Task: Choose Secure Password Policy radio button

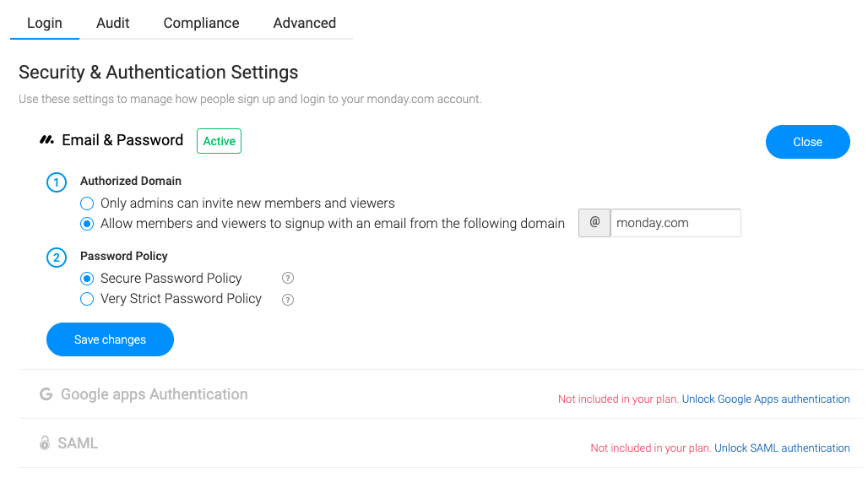Action: click(87, 278)
